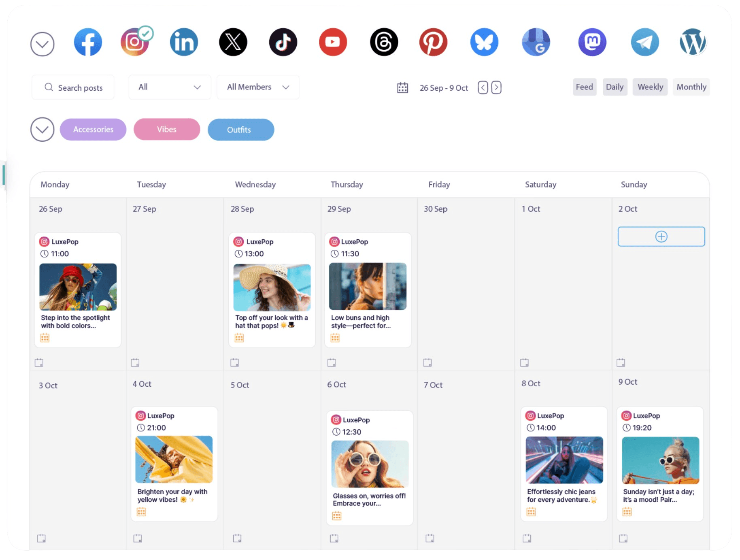The height and width of the screenshot is (560, 740).
Task: Open the 8 Oct chic jeans post image
Action: (564, 460)
